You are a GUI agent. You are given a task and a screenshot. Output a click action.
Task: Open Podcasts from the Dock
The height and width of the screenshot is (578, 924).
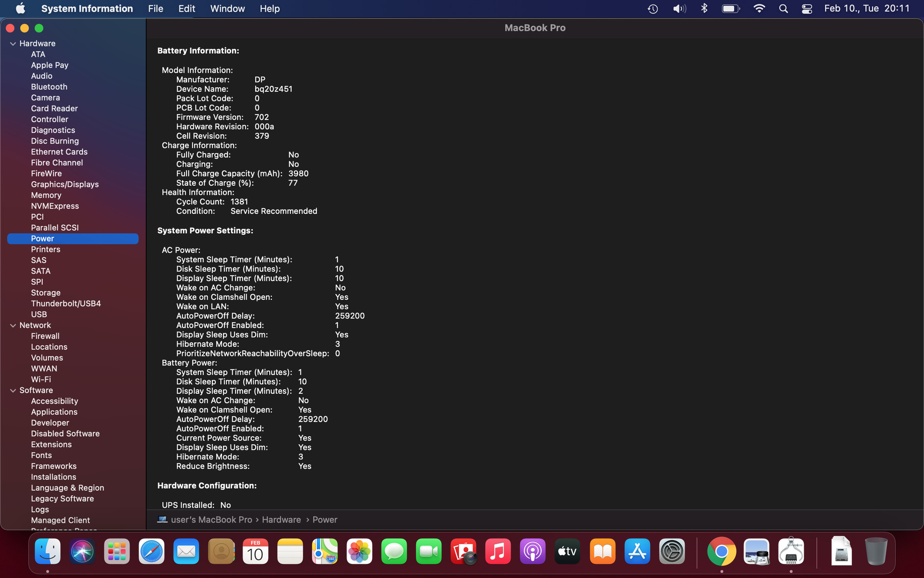point(533,551)
